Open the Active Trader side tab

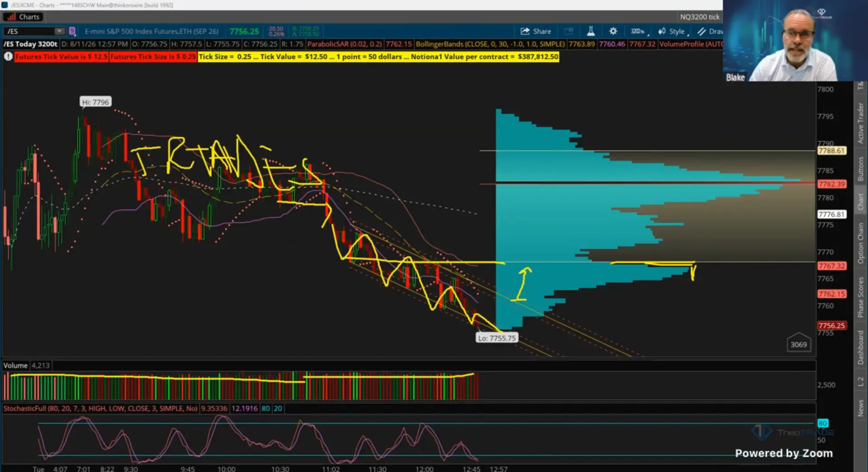(x=860, y=123)
